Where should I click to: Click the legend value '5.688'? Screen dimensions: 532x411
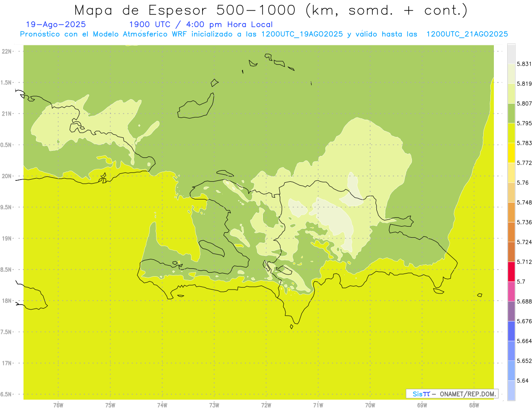click(524, 301)
